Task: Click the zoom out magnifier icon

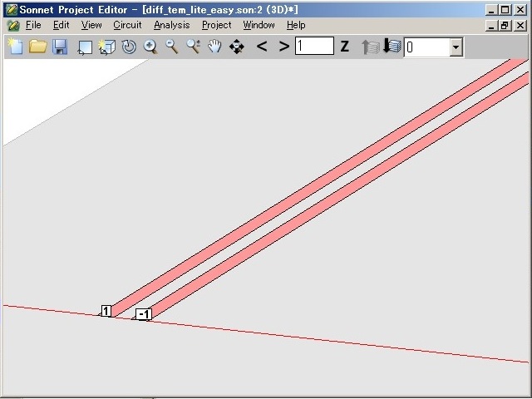Action: (x=172, y=47)
